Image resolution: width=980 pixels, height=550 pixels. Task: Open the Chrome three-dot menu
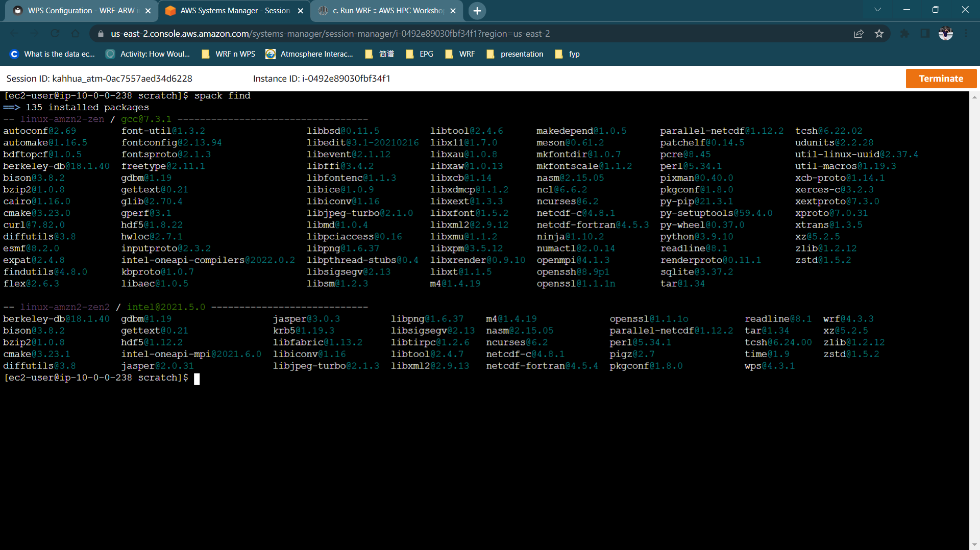pyautogui.click(x=966, y=34)
